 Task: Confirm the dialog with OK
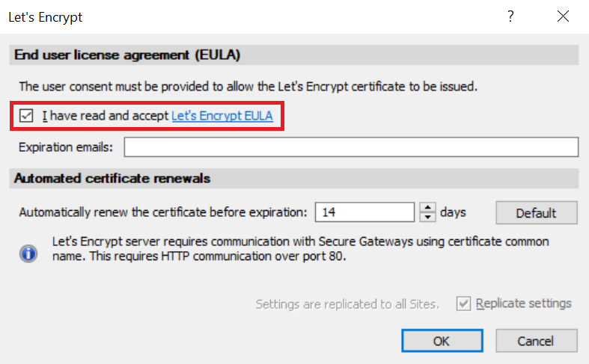coord(442,341)
